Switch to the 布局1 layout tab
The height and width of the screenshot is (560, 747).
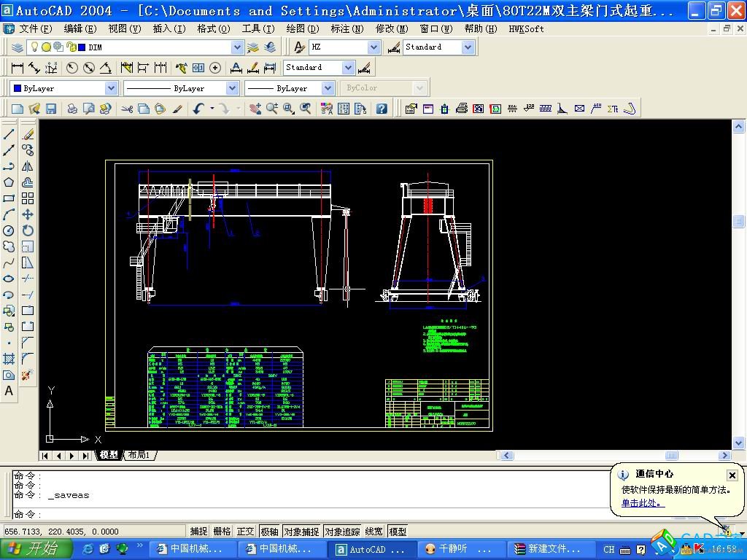click(x=139, y=455)
